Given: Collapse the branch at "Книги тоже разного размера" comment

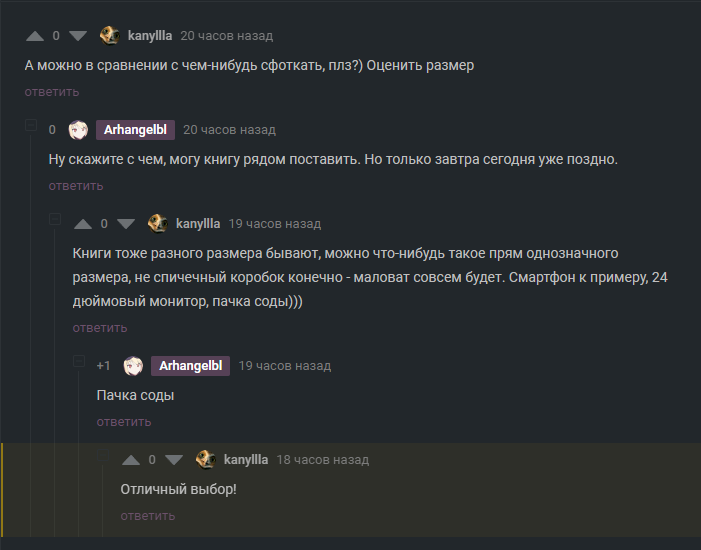Looking at the screenshot, I should [x=55, y=220].
